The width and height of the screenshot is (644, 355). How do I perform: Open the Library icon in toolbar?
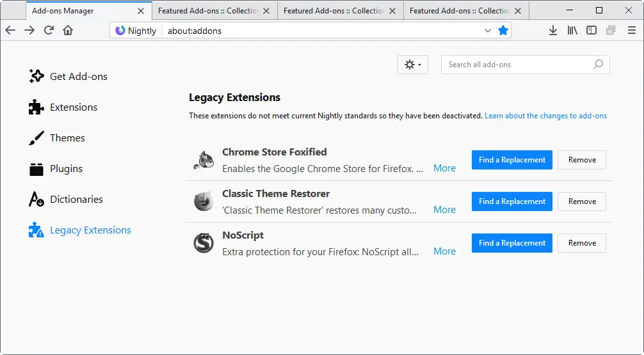pyautogui.click(x=572, y=30)
